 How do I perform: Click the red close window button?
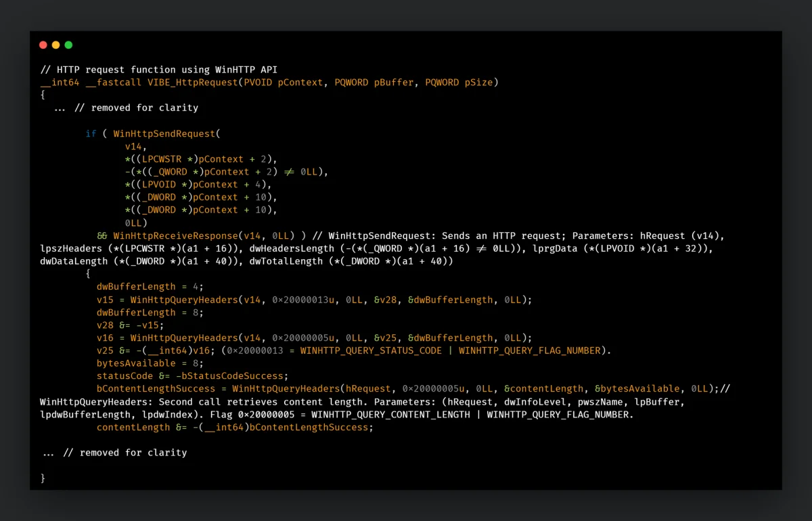[43, 45]
